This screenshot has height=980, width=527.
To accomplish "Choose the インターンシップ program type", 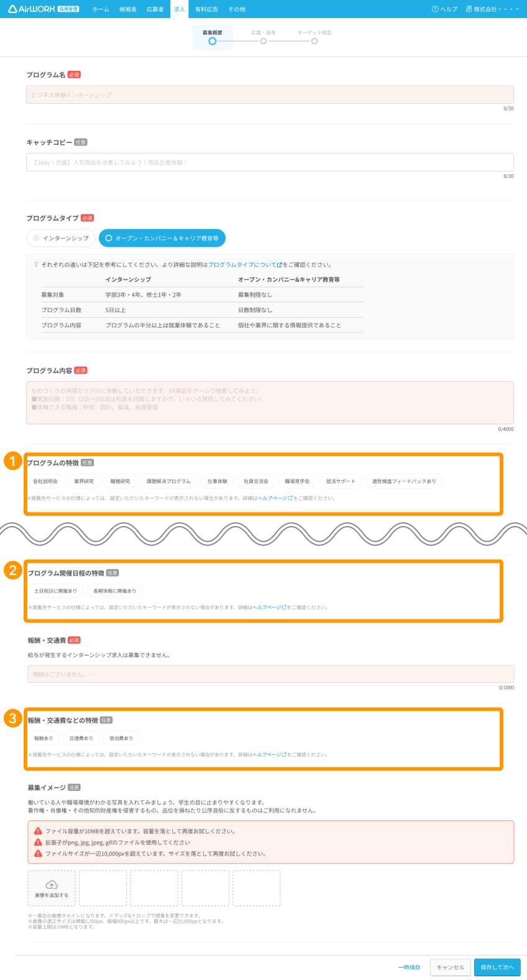I will tap(61, 238).
